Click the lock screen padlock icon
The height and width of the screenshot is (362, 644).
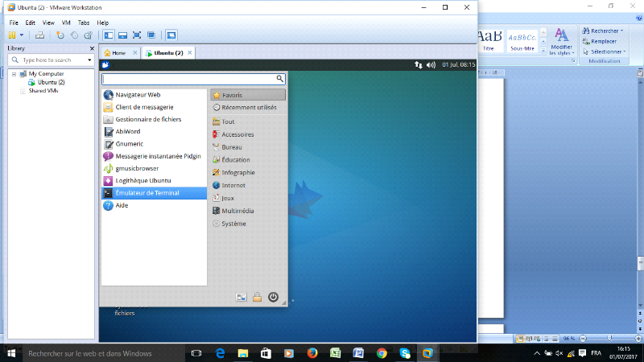257,297
